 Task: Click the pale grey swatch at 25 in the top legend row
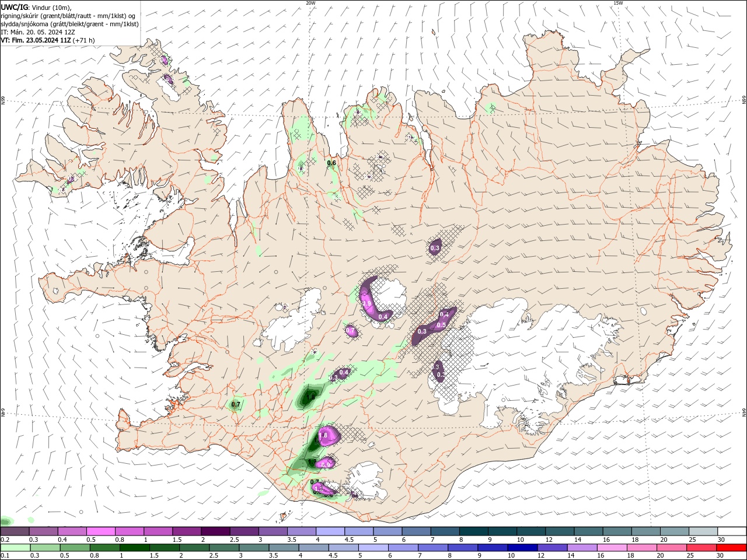point(703,531)
